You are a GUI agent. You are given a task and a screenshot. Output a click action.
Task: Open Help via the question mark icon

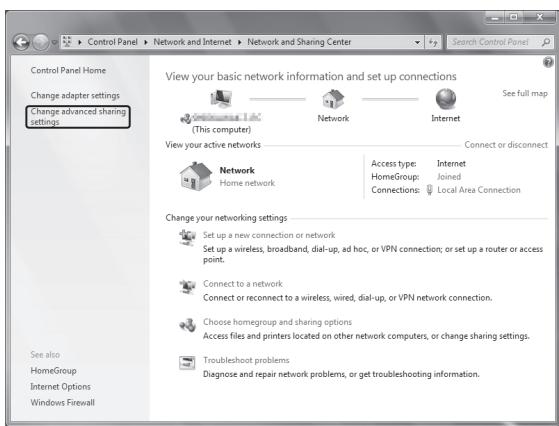click(548, 62)
